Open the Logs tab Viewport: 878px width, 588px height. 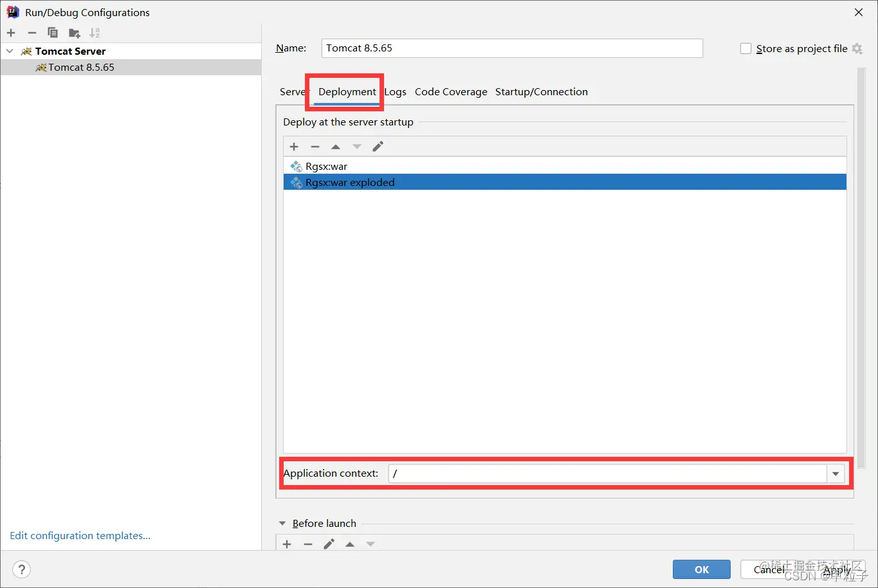[x=395, y=91]
